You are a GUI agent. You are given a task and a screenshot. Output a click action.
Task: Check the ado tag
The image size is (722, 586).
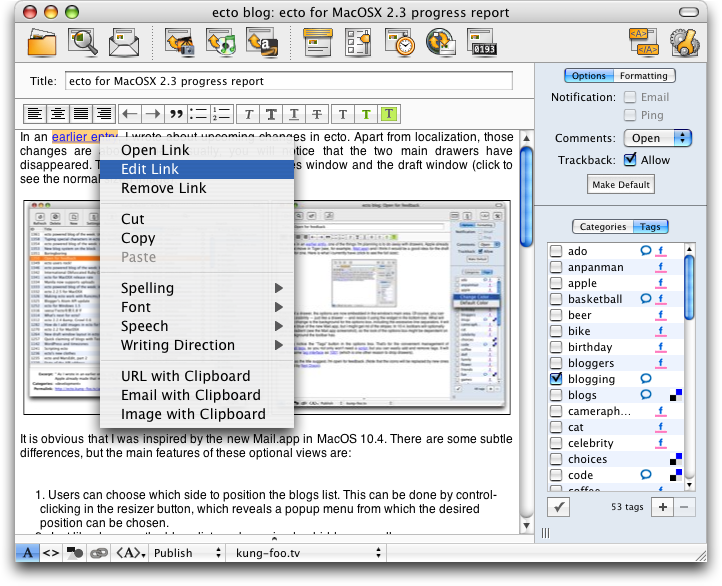pos(556,251)
